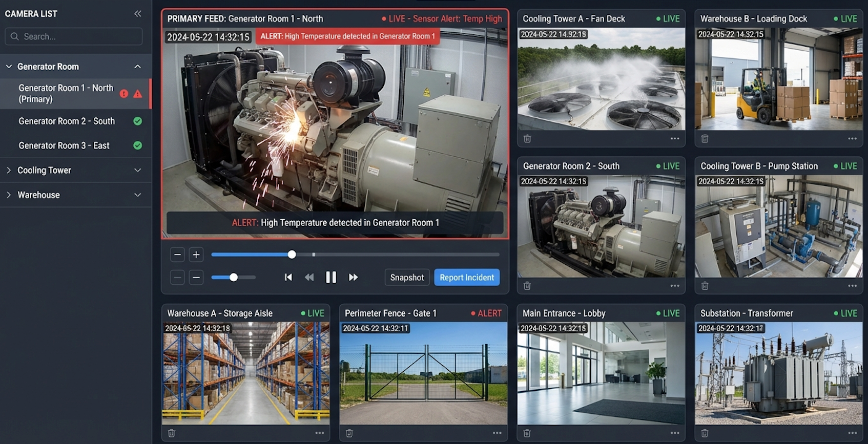Image resolution: width=868 pixels, height=444 pixels.
Task: Take a Snapshot of the feed
Action: pos(407,277)
